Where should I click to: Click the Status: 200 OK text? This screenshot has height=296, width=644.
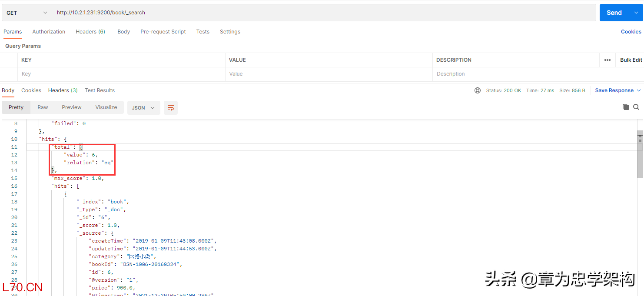(x=503, y=90)
